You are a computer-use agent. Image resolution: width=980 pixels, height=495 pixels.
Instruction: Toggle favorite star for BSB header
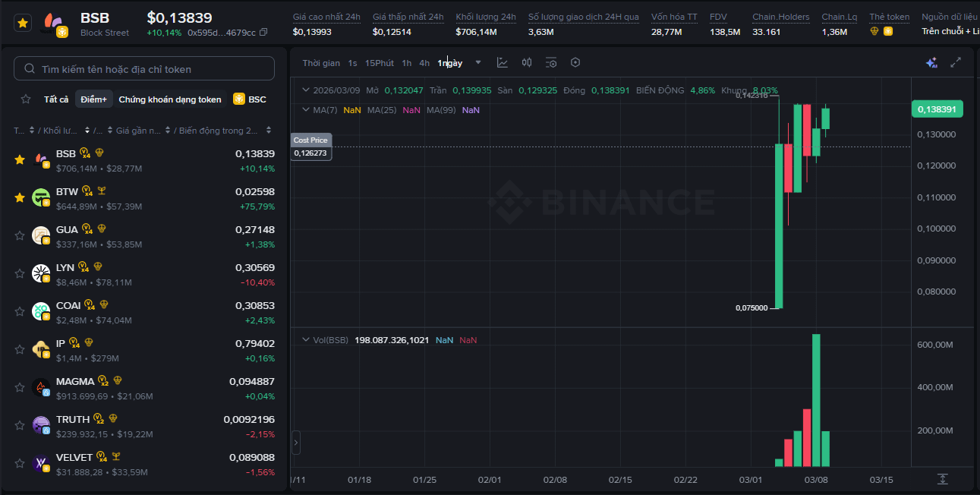[x=23, y=24]
